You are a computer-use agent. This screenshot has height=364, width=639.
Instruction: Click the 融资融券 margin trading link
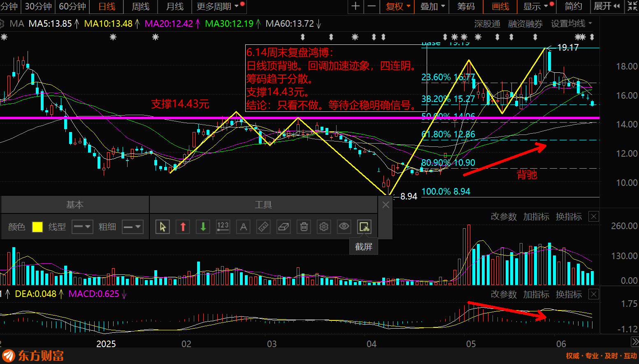click(525, 24)
